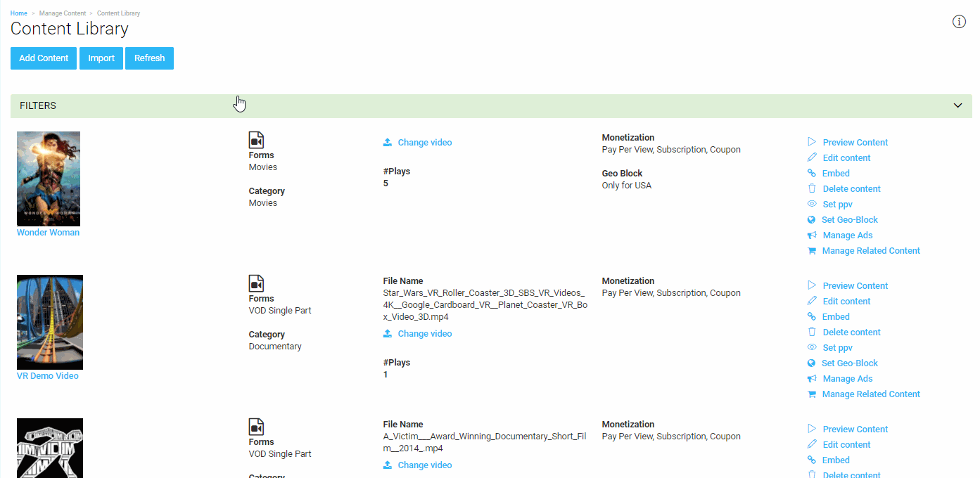Click globe icon for VR Demo Set Geo-Block
This screenshot has width=980, height=478.
pos(812,363)
